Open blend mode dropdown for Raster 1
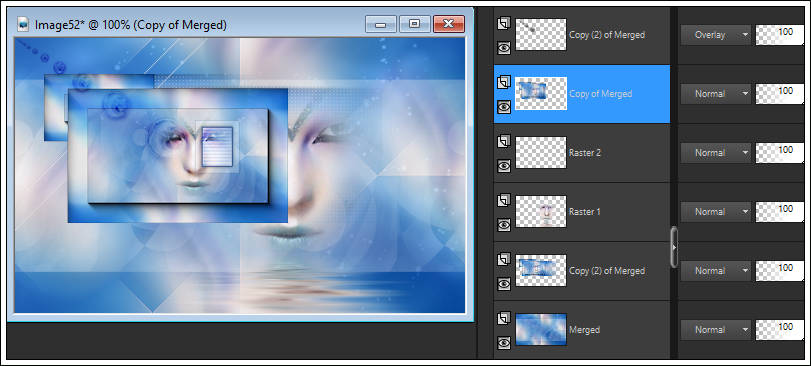This screenshot has height=366, width=811. [x=715, y=212]
